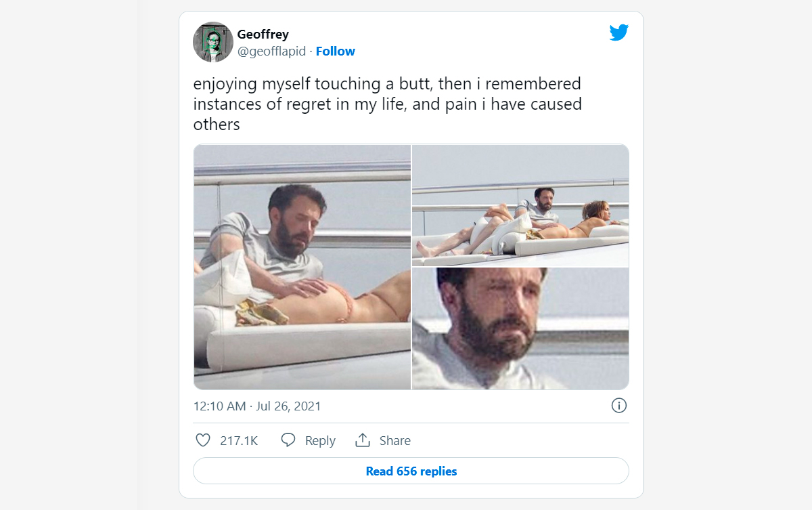This screenshot has width=812, height=510.
Task: Open the Twitter info circle icon
Action: coord(618,406)
